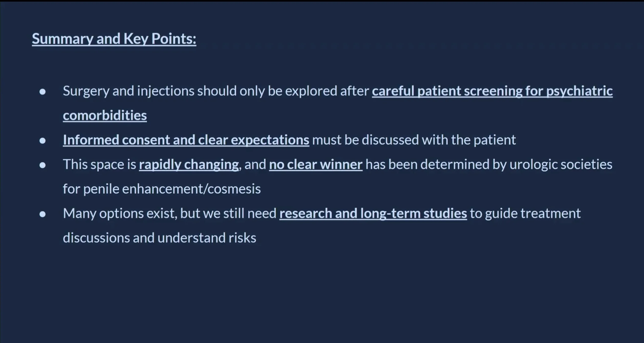
Task: Select 'Informed consent and clear expectations' link
Action: tap(186, 140)
